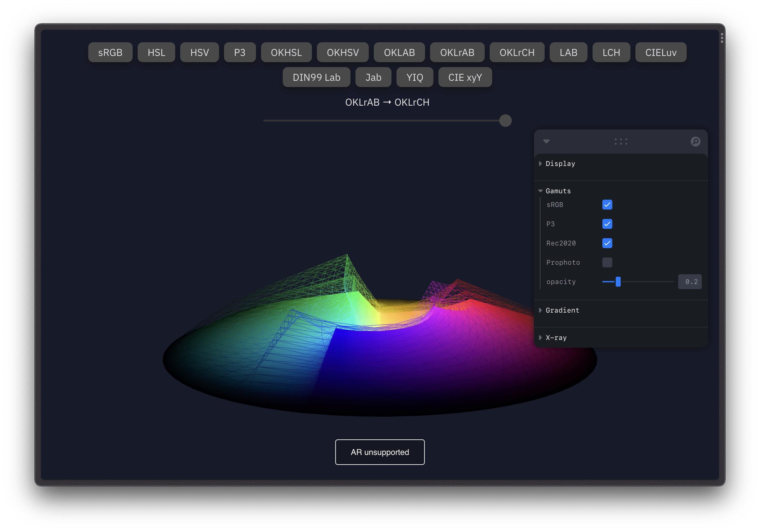Click the opacity value field
Screen dimensions: 760x532
coord(689,282)
